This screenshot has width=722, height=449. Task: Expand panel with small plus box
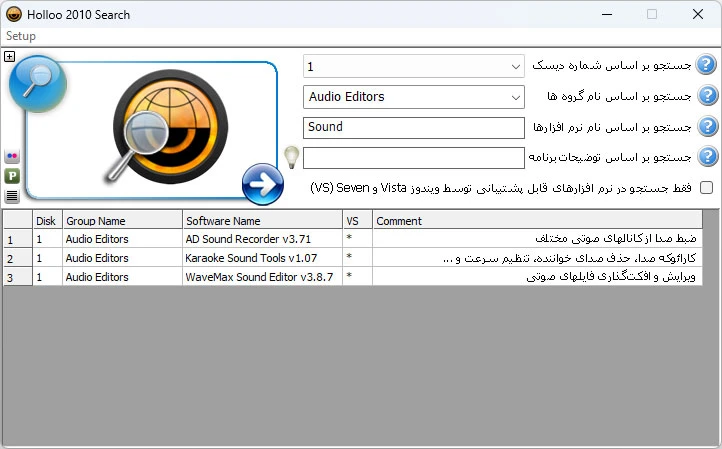click(9, 56)
